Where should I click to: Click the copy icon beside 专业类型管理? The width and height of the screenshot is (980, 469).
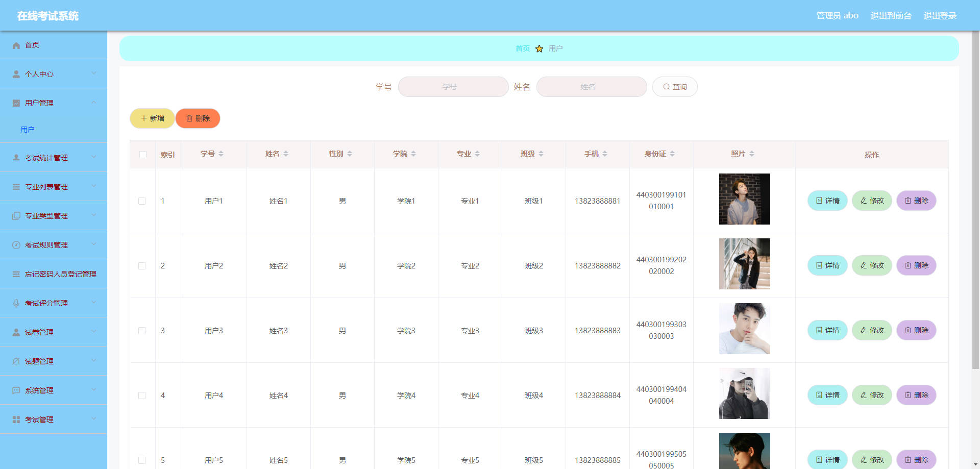tap(16, 216)
